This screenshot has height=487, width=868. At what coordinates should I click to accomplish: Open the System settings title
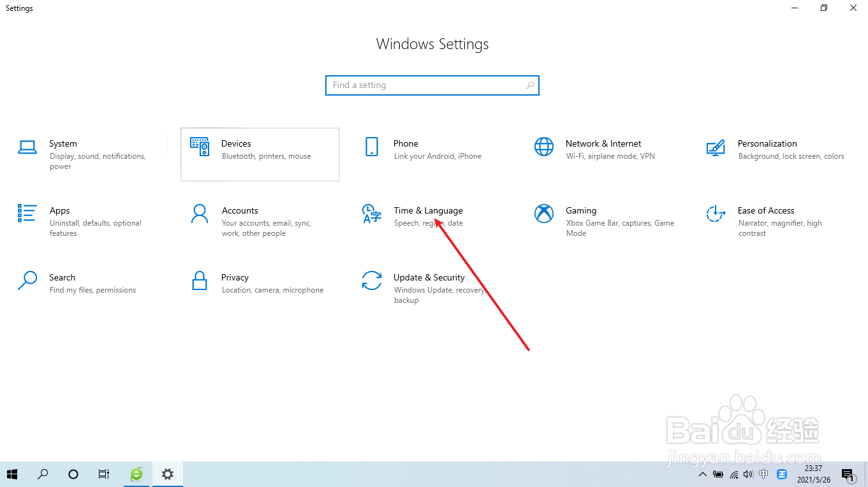(63, 143)
